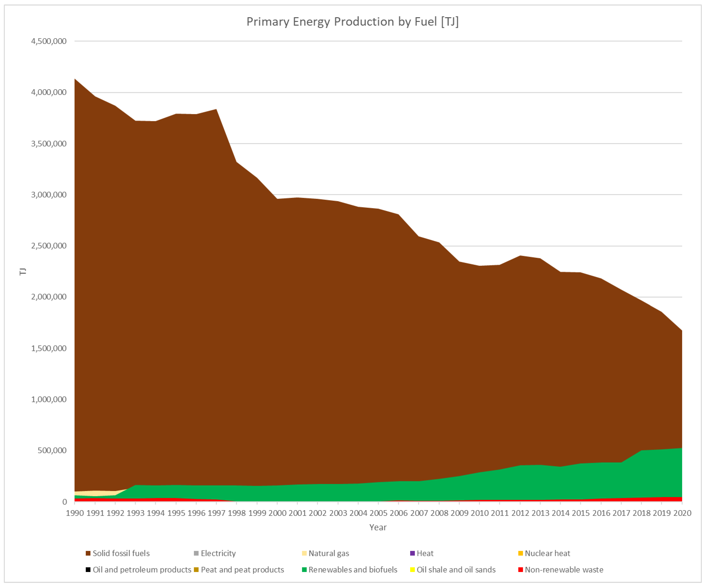706x588 pixels.
Task: Click the Electricity legend color square
Action: (196, 553)
